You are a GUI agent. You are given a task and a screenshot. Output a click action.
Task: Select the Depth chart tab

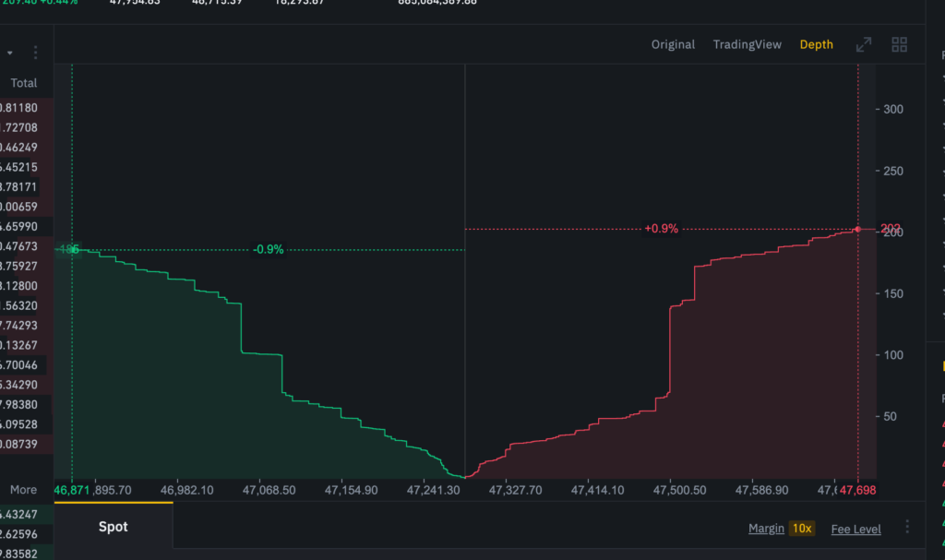click(x=816, y=43)
